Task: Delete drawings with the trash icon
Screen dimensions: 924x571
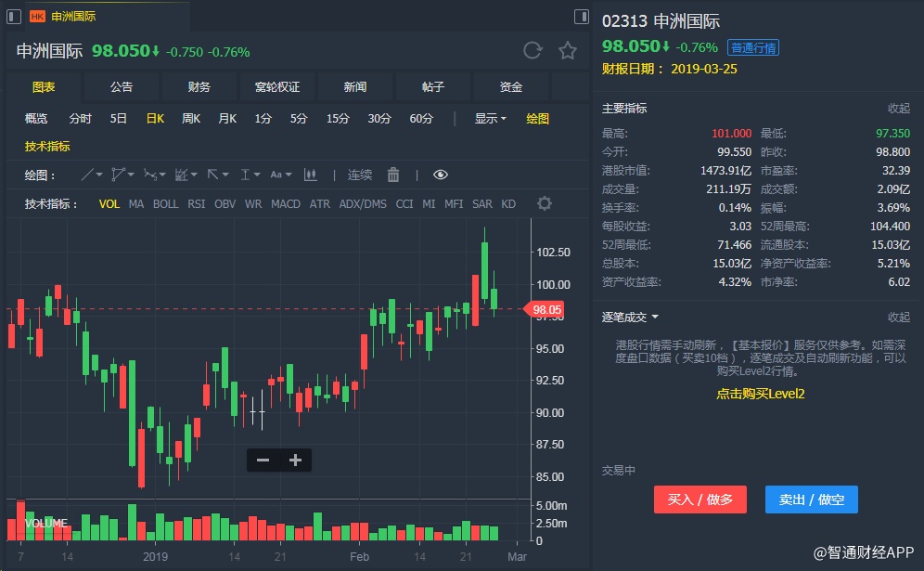Action: 393,175
